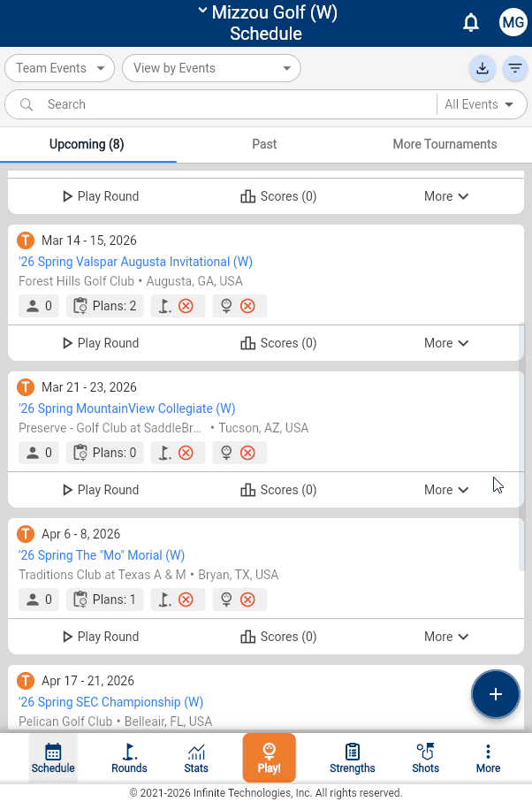Open the MG profile avatar
The width and height of the screenshot is (532, 802).
pyautogui.click(x=513, y=23)
